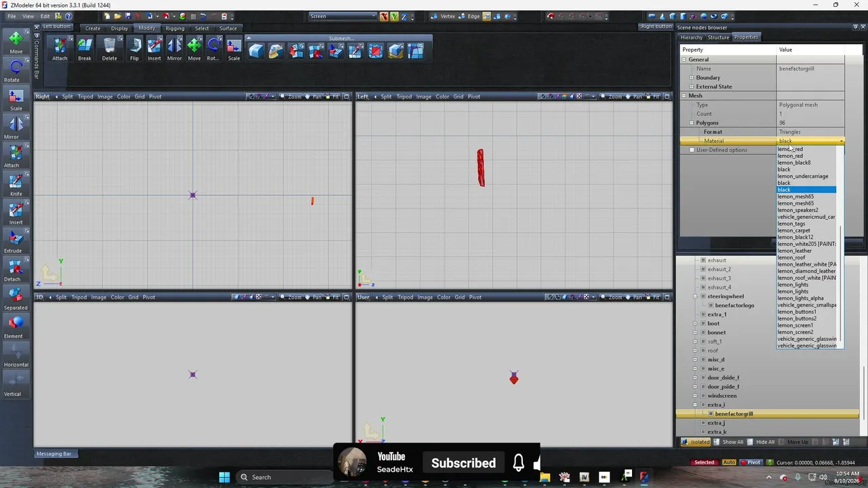Select Move tool in the left commands sidebar

coord(16,42)
